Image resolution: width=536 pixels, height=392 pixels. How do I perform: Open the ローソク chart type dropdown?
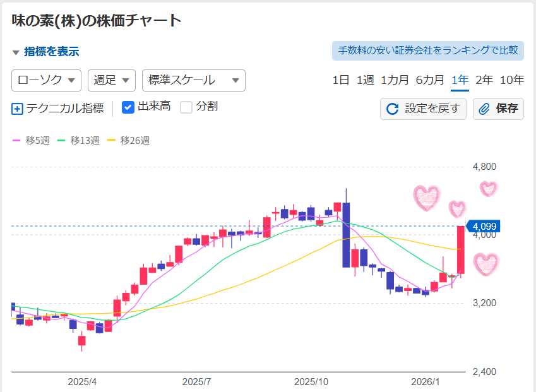[x=46, y=80]
